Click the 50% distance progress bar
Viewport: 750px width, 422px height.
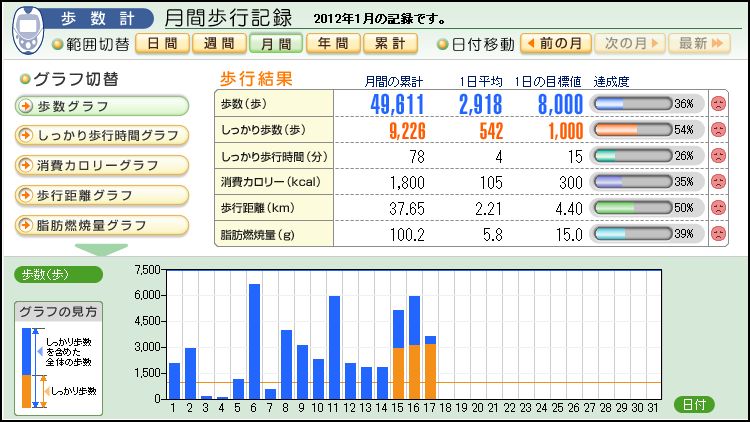pyautogui.click(x=633, y=207)
